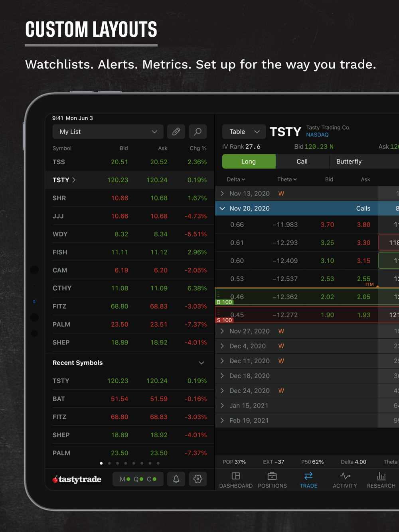Tap the M Q C connection status indicator
This screenshot has height=532, width=399.
click(138, 479)
